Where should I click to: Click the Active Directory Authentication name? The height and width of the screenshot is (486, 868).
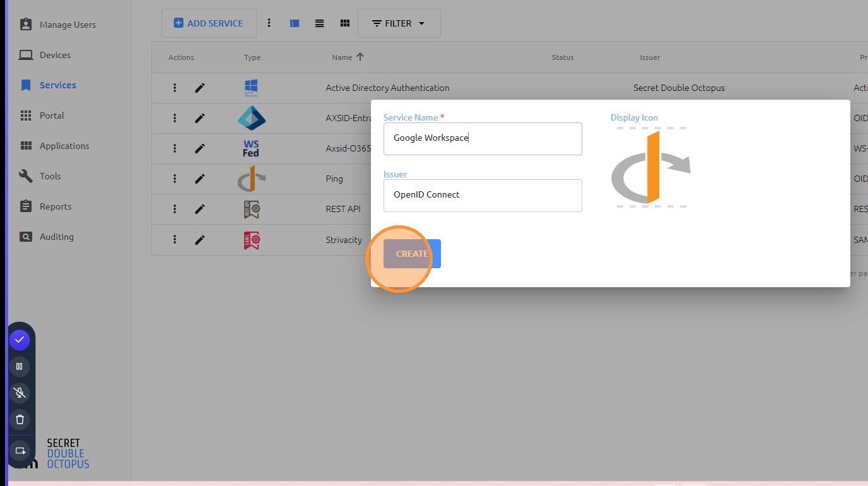coord(387,88)
